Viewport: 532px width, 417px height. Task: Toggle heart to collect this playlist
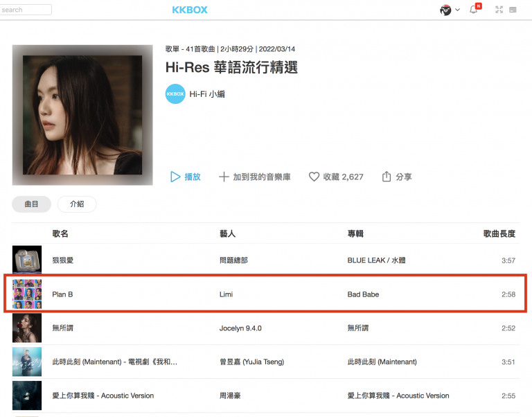[314, 177]
